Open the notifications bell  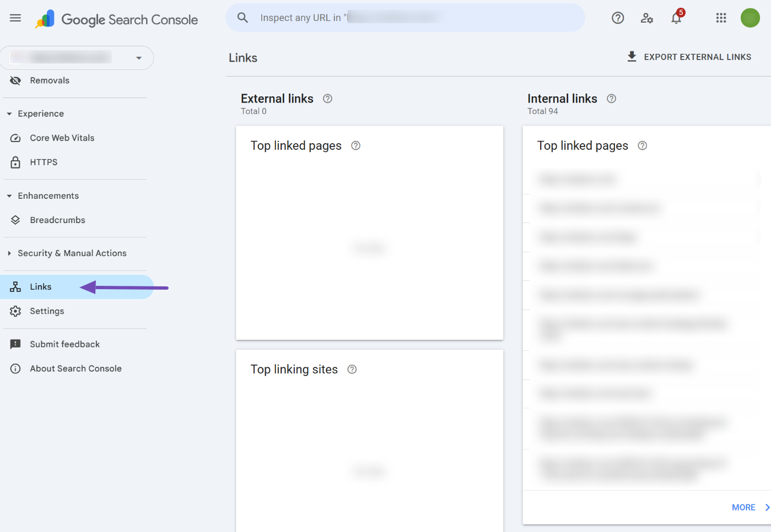click(x=677, y=18)
